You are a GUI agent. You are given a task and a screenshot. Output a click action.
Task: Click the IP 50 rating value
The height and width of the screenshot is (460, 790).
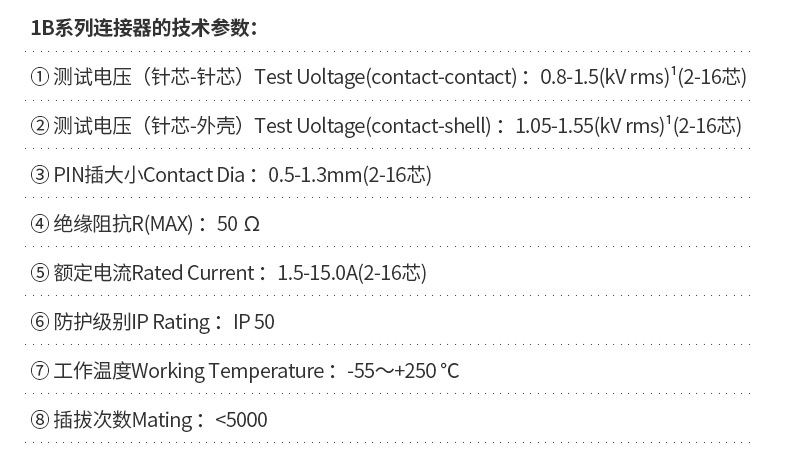click(254, 322)
